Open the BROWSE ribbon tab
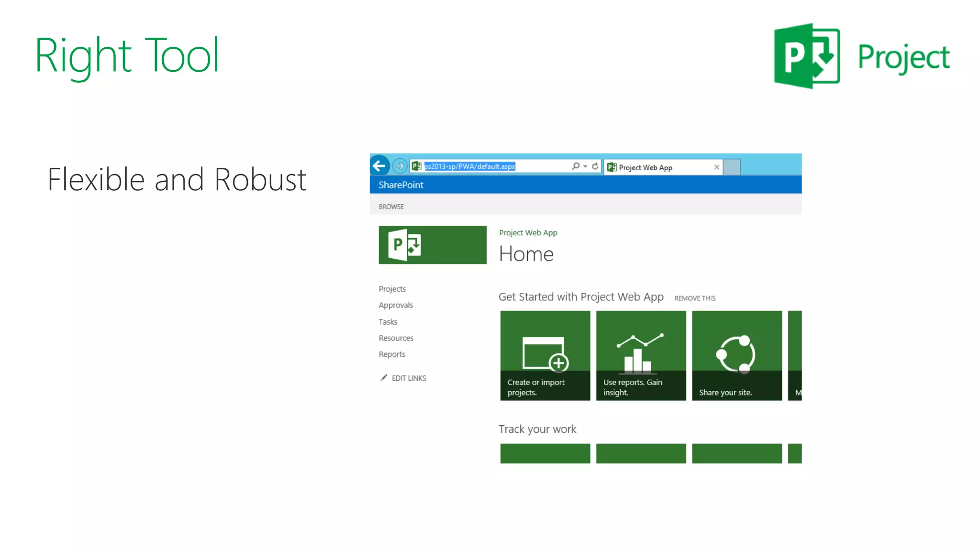The image size is (980, 551). [x=391, y=207]
